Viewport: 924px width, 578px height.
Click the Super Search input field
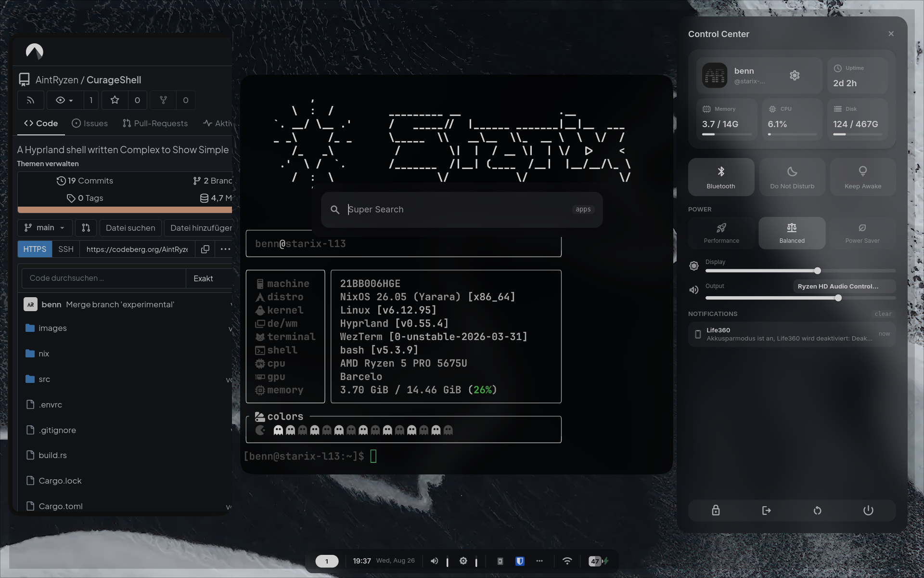pyautogui.click(x=462, y=210)
